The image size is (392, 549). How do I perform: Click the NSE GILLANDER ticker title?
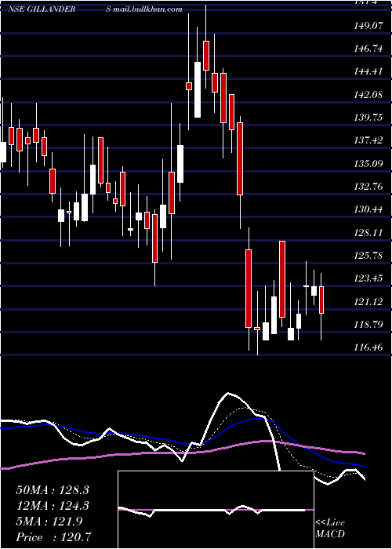[42, 9]
